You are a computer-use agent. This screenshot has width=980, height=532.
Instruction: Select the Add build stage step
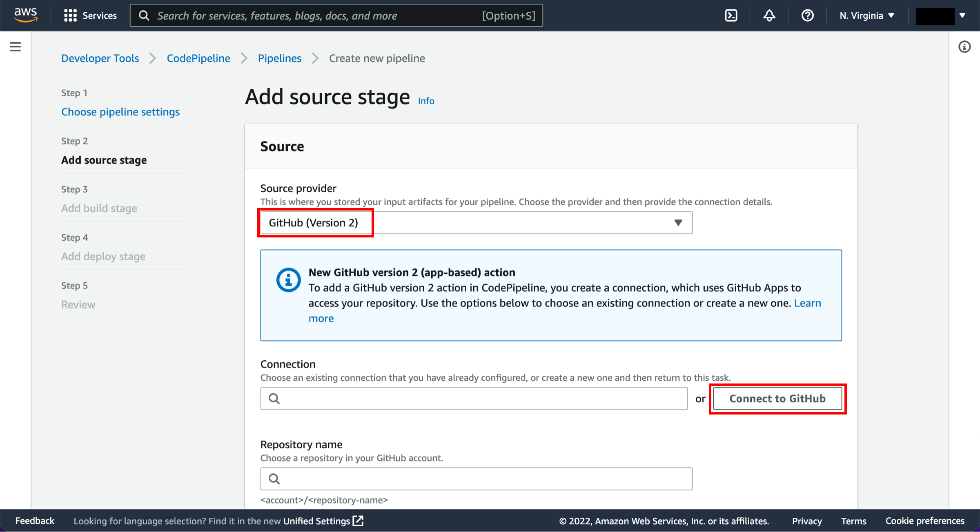(99, 208)
